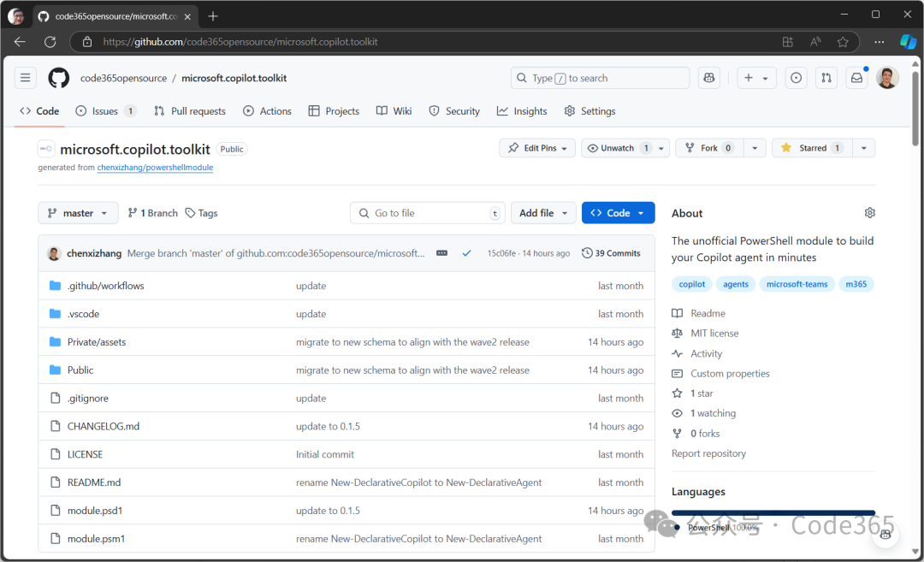Viewport: 924px width, 562px height.
Task: Open the code365opensource owner link
Action: (x=124, y=78)
